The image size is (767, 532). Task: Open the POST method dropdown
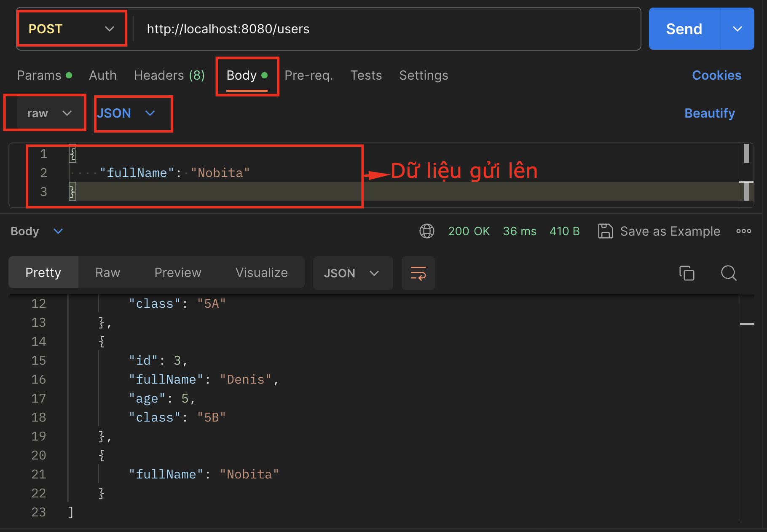pyautogui.click(x=71, y=29)
